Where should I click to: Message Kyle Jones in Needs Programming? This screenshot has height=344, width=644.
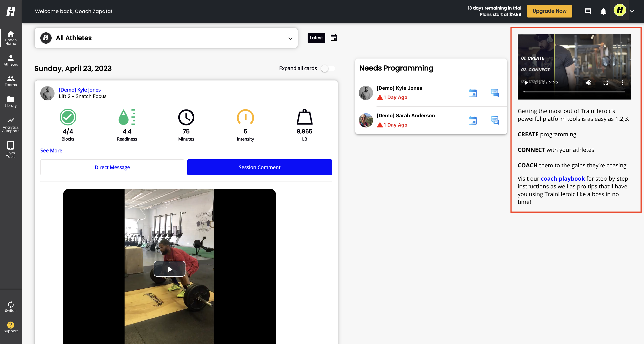tap(495, 93)
